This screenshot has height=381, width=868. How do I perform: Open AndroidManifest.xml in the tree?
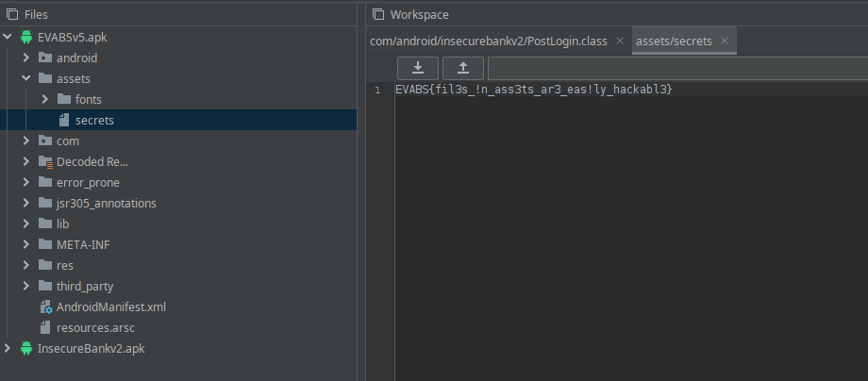pos(110,306)
